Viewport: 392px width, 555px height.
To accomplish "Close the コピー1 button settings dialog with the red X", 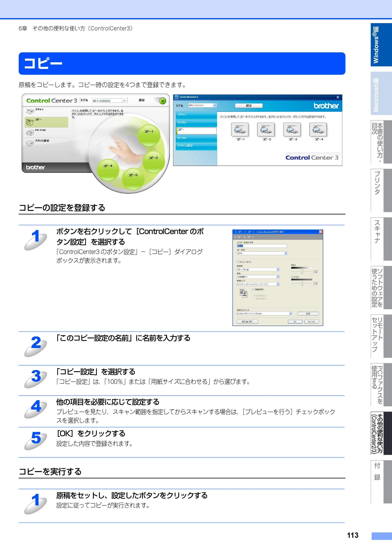I will tap(321, 232).
